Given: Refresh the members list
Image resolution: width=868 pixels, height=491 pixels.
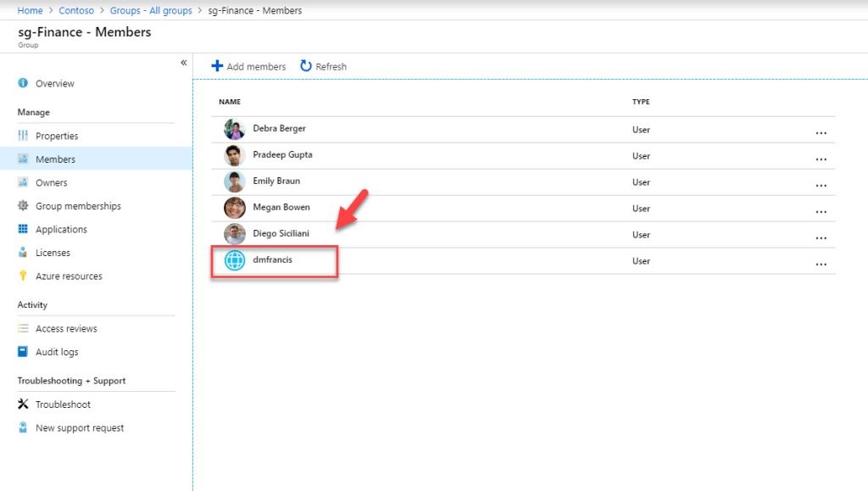Looking at the screenshot, I should (x=323, y=66).
